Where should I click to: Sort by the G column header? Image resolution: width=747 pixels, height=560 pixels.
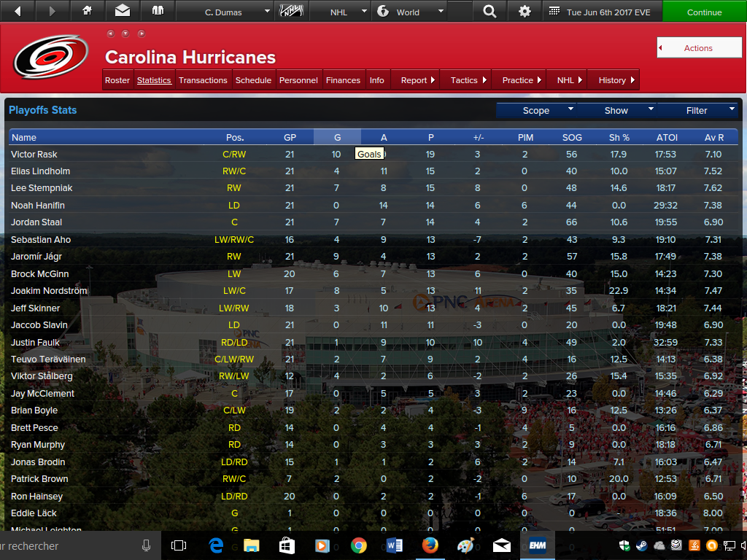coord(337,137)
